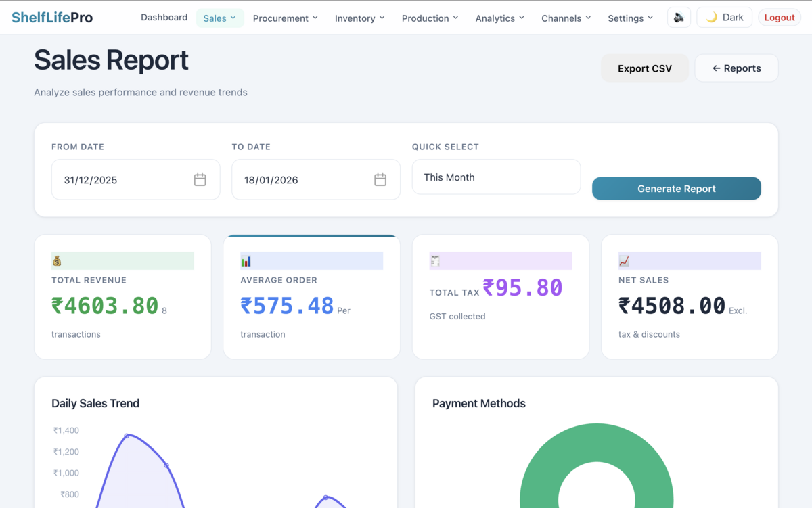Click the ShelfLifePro logo
Screen dimensions: 812x508
point(52,17)
